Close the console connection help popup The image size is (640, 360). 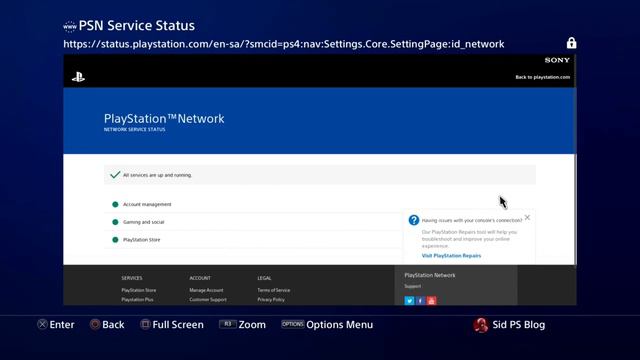(x=527, y=218)
